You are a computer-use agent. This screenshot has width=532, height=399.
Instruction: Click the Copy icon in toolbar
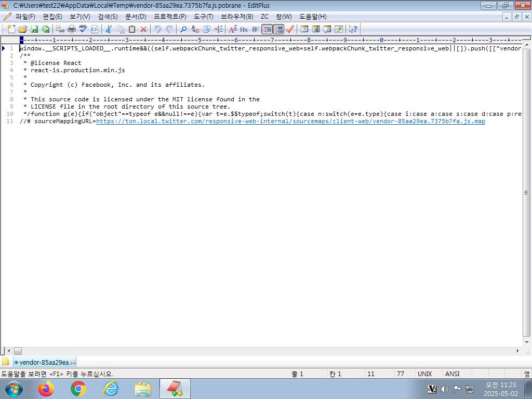click(121, 29)
